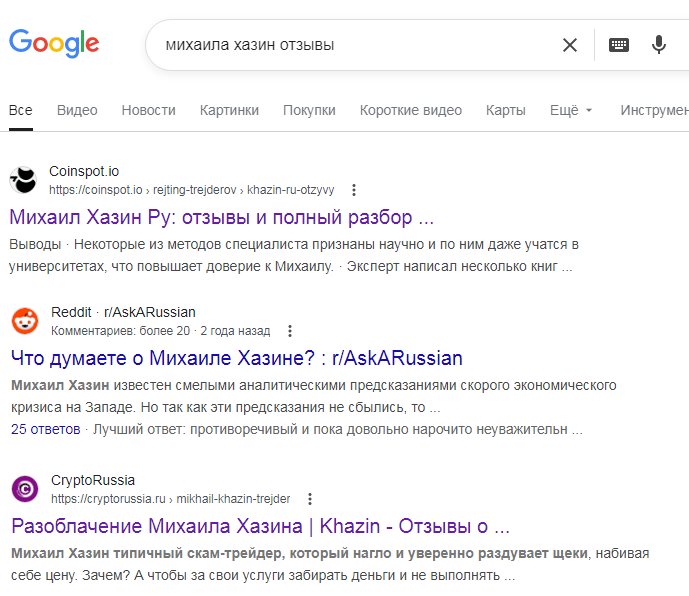Viewport: 689px width, 596px height.
Task: Open more options for CryptoRussia result
Action: coord(310,499)
